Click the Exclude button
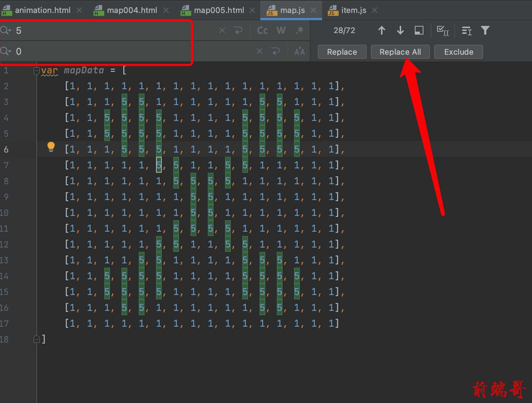Viewport: 532px width, 403px height. click(459, 52)
